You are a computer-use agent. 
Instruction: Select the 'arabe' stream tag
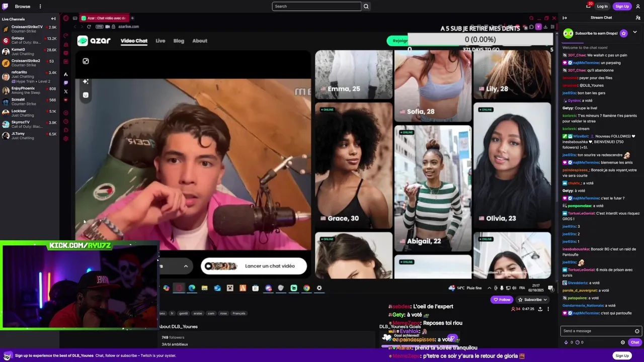click(198, 313)
